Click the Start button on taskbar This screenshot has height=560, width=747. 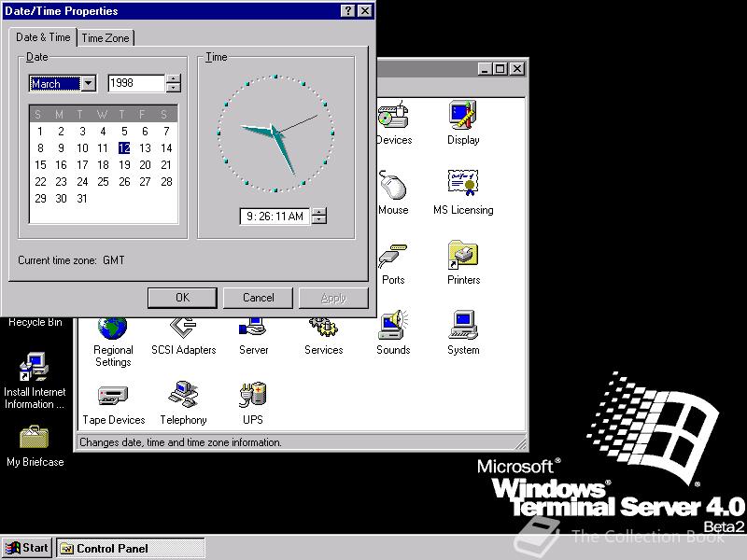27,548
